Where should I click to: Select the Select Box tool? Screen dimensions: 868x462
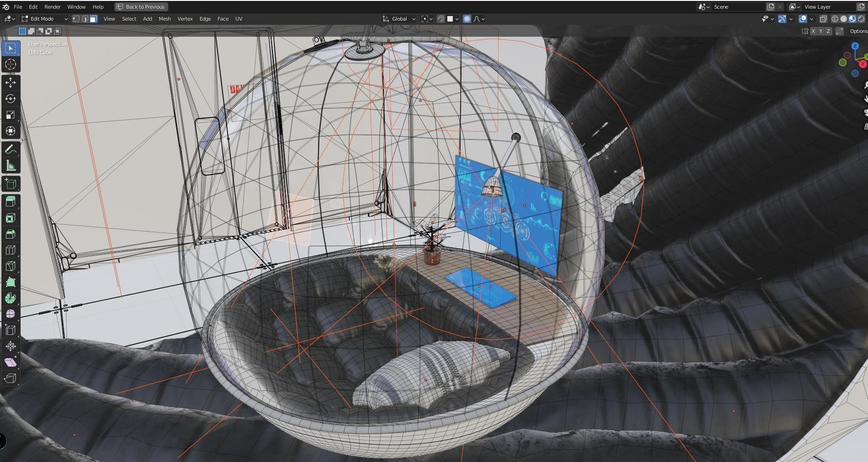[x=11, y=48]
